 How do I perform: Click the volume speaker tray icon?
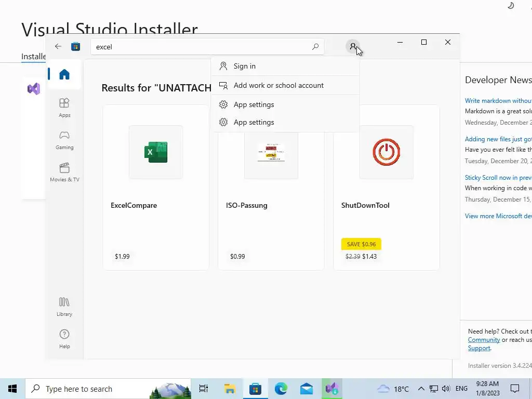coord(446,389)
